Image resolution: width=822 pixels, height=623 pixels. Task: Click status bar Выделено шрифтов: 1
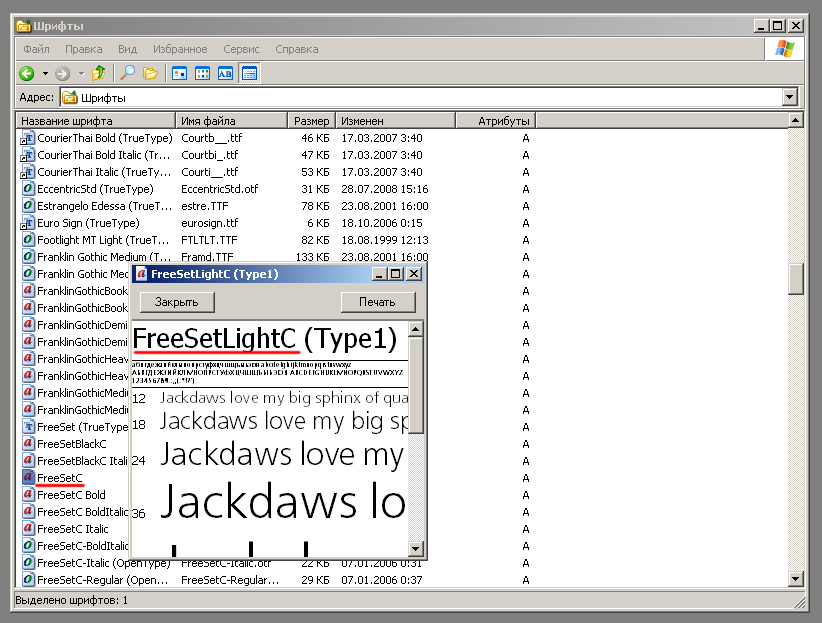pyautogui.click(x=71, y=600)
